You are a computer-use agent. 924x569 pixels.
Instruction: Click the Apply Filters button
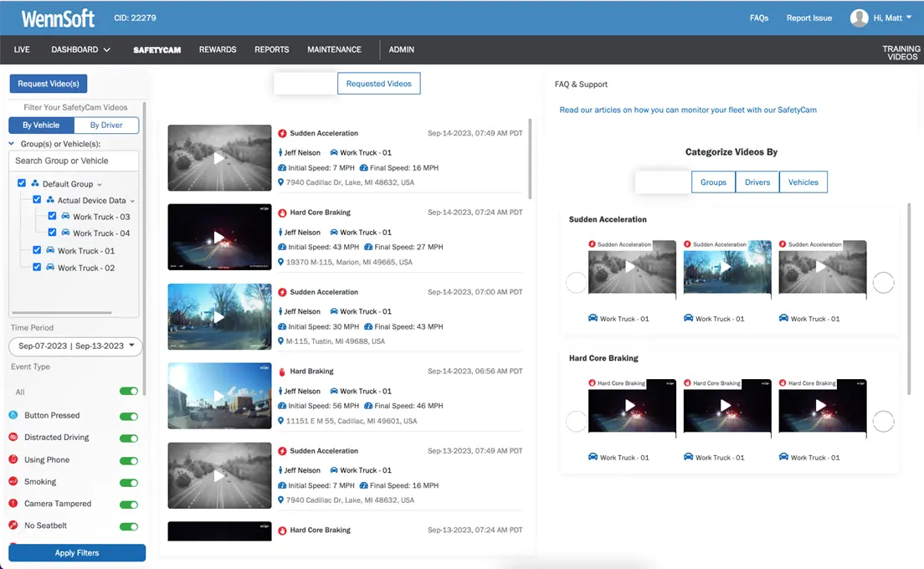[76, 553]
